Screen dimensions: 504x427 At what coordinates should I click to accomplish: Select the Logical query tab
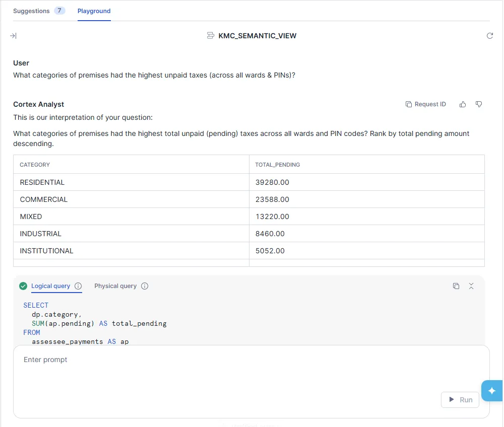coord(50,286)
